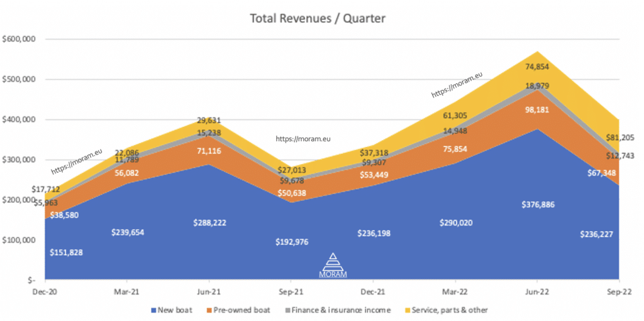Select the $290,020 data label
This screenshot has width=644, height=321.
(455, 223)
